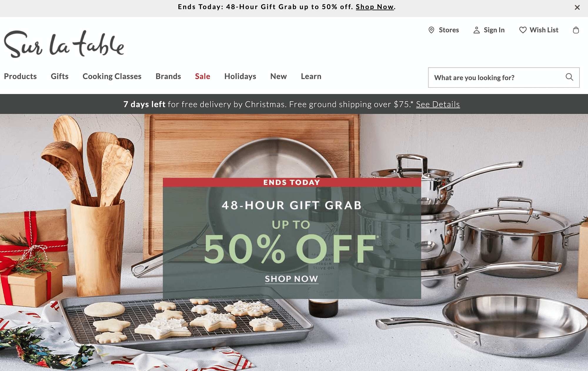Expand the Cooking Classes navigation menu
The width and height of the screenshot is (588, 371).
tap(112, 76)
